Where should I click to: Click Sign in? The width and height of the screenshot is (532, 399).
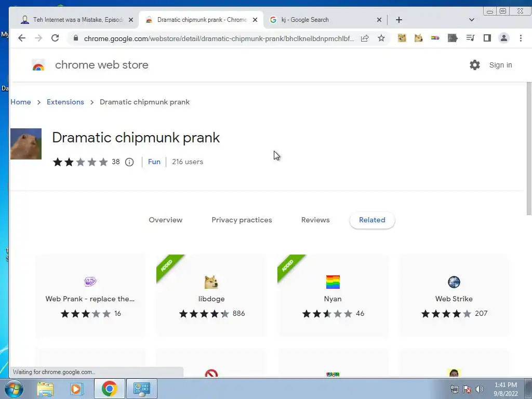pyautogui.click(x=500, y=65)
